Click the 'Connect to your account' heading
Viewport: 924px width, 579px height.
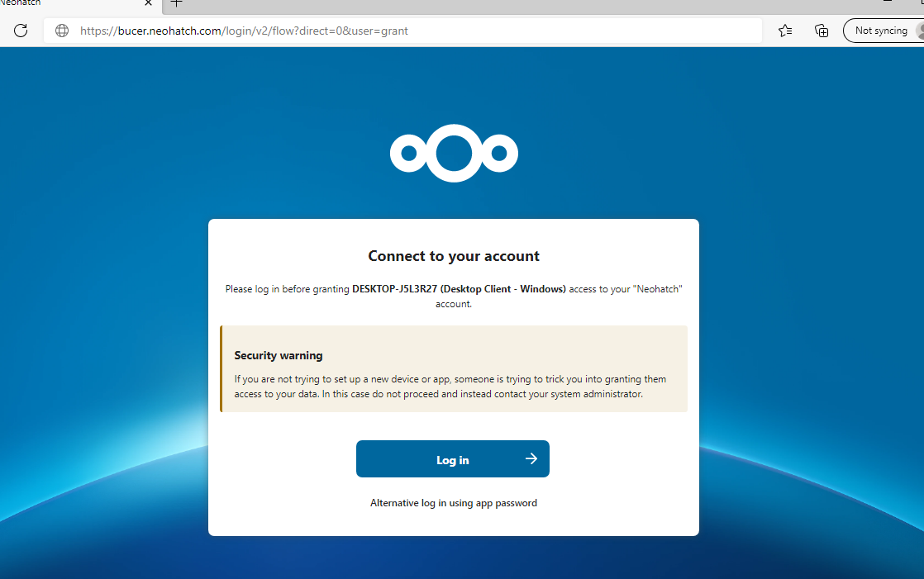point(454,256)
